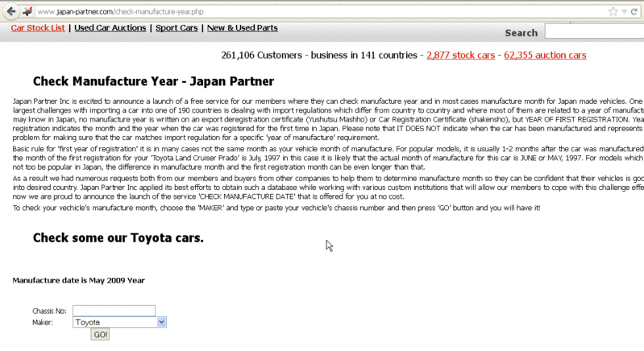Image resolution: width=644 pixels, height=351 pixels.
Task: Open the 2,877 stock cars link
Action: coord(460,56)
